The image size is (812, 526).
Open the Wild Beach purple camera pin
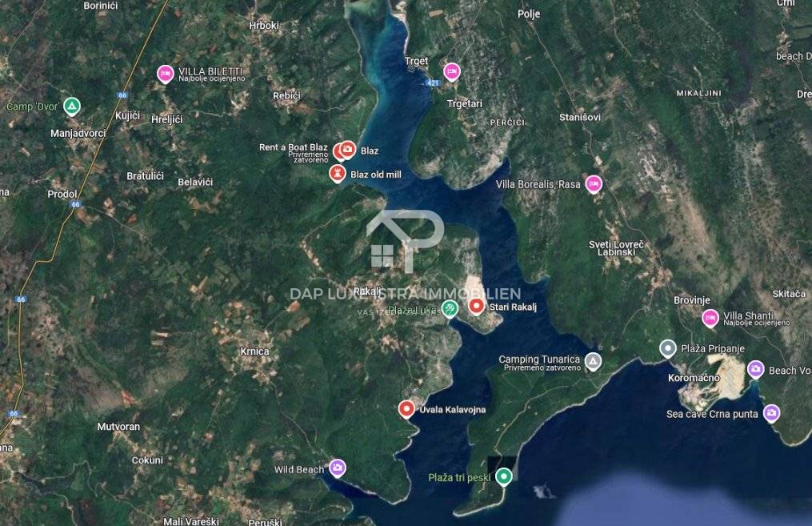click(338, 468)
